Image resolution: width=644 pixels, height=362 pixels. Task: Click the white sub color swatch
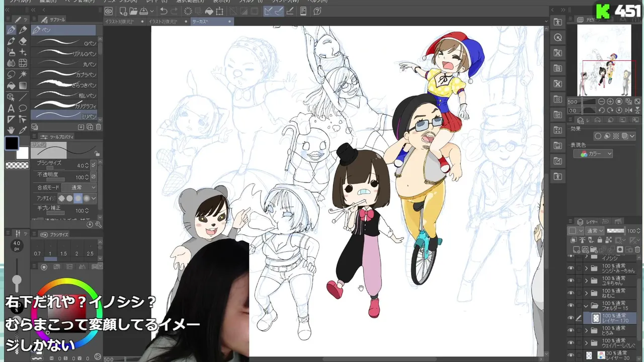click(x=23, y=153)
